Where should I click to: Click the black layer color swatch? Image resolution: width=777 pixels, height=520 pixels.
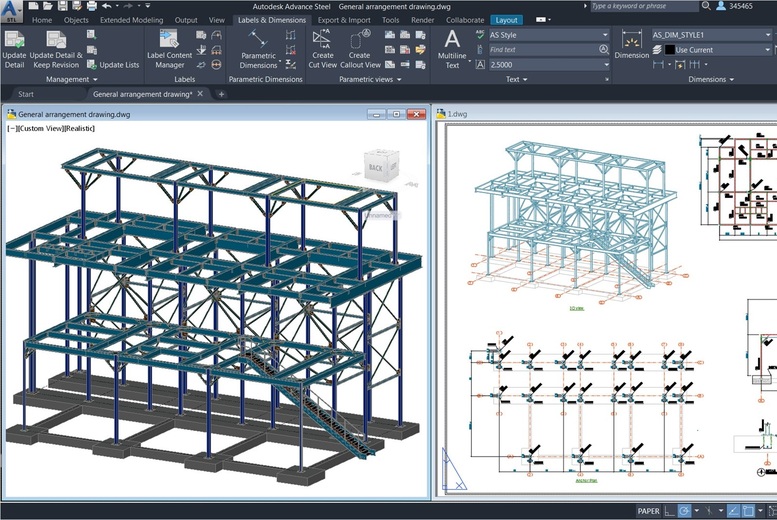(x=669, y=50)
